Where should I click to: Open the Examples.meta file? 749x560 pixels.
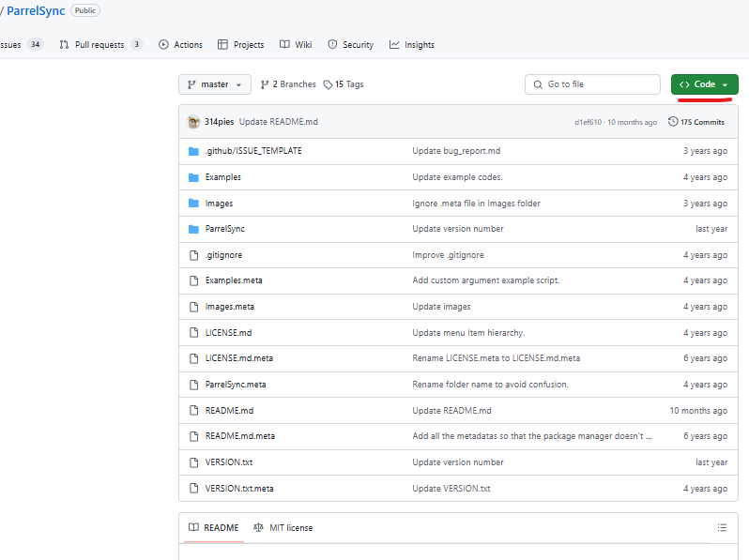[234, 280]
